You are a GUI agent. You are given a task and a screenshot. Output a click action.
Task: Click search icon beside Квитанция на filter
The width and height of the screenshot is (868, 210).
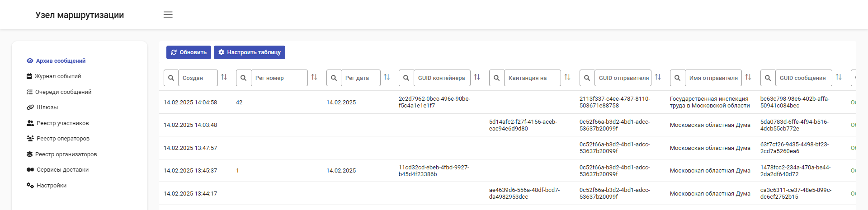coord(496,78)
